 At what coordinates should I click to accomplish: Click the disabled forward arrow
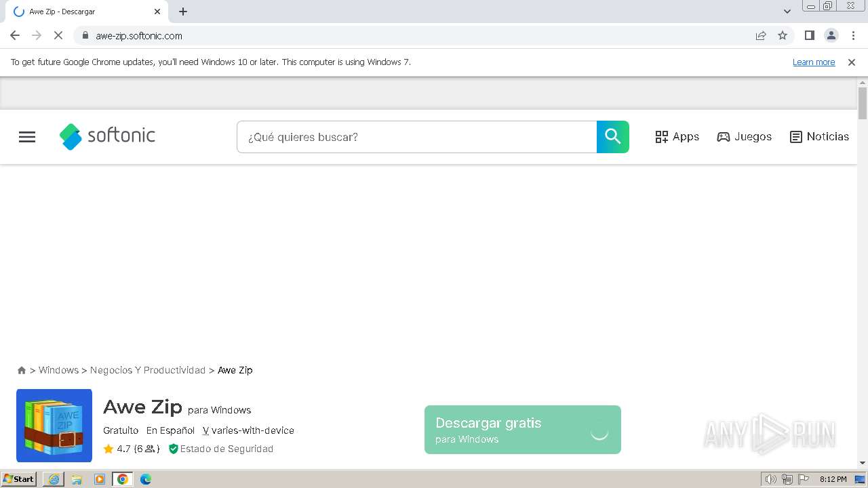(37, 35)
